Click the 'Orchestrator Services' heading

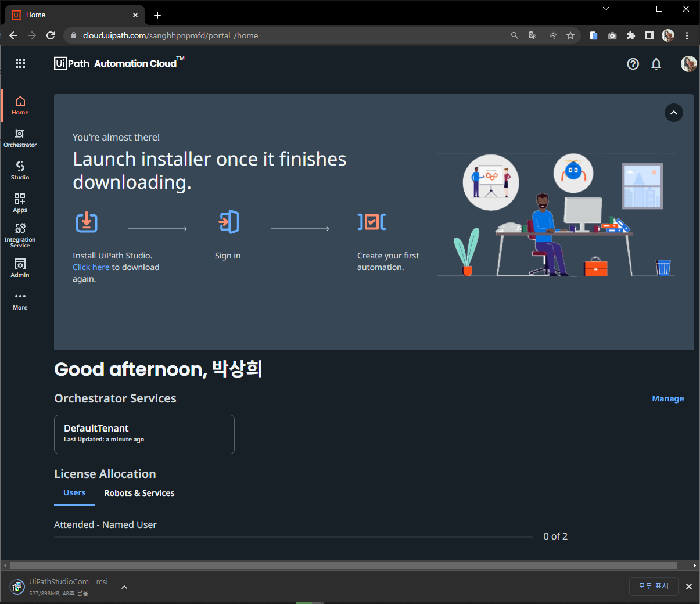pos(115,398)
